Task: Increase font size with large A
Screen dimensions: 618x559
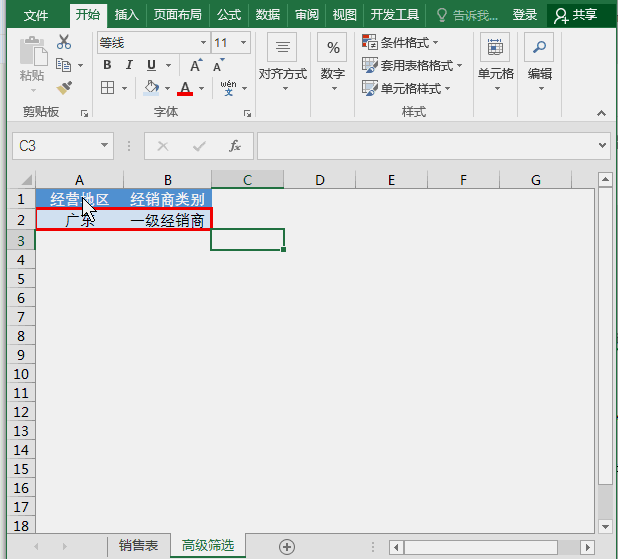Action: 196,65
